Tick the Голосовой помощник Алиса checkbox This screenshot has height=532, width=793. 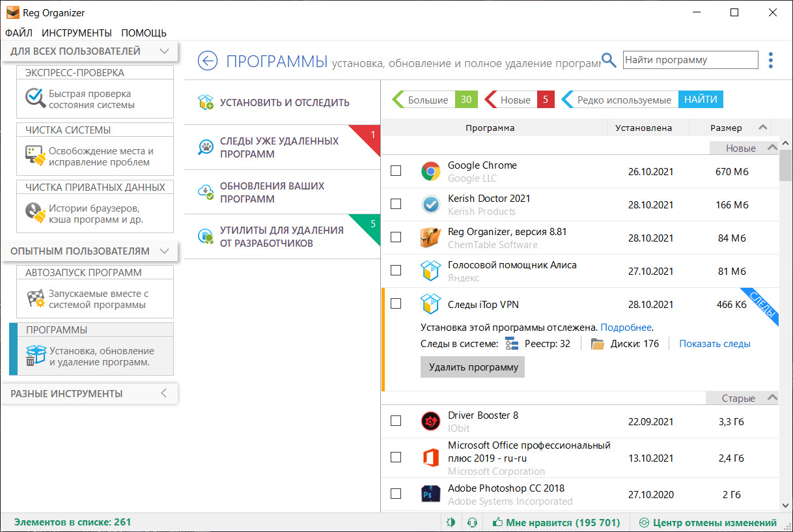(396, 270)
